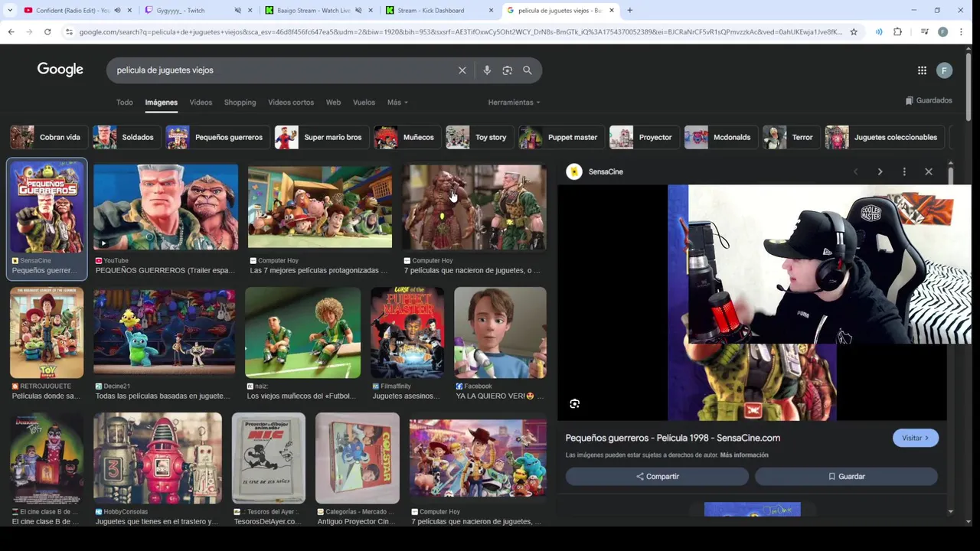The image size is (980, 551).
Task: Filter by Muñecos chip
Action: pyautogui.click(x=407, y=137)
